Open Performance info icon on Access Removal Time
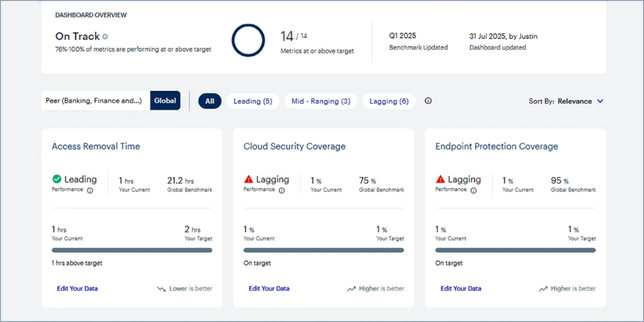644x322 pixels. click(x=90, y=190)
